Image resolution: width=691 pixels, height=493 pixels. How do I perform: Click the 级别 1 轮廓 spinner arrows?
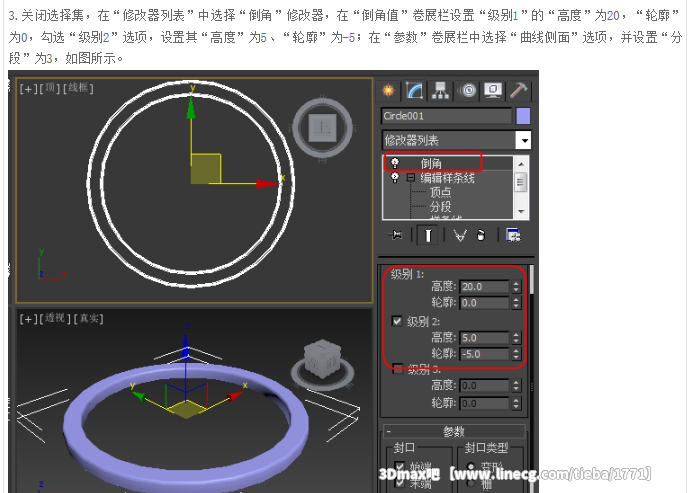click(516, 303)
